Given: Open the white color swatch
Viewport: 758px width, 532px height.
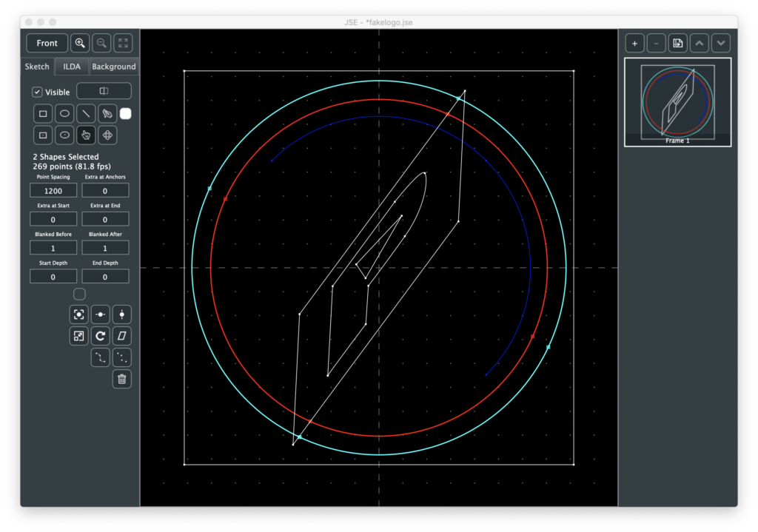Looking at the screenshot, I should (126, 114).
